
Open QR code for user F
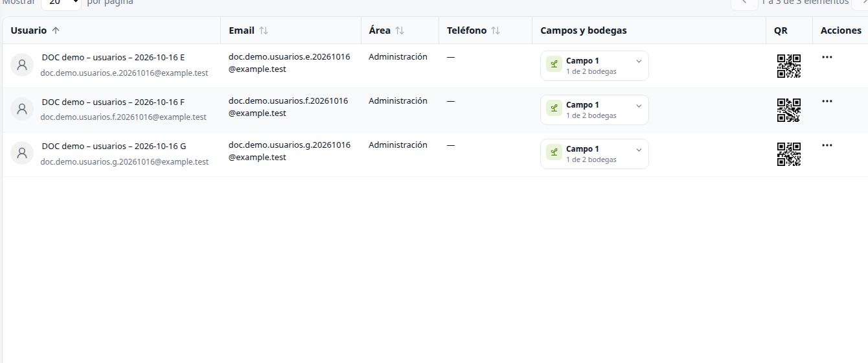click(789, 110)
